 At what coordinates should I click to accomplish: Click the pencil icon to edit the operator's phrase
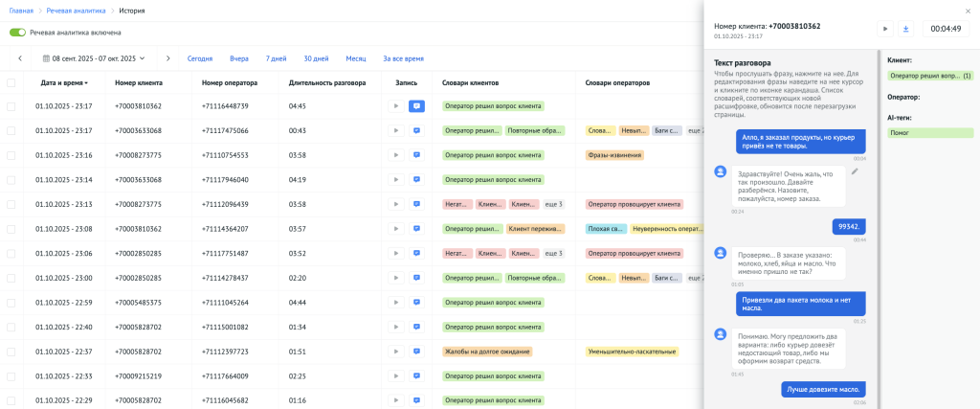pyautogui.click(x=855, y=171)
